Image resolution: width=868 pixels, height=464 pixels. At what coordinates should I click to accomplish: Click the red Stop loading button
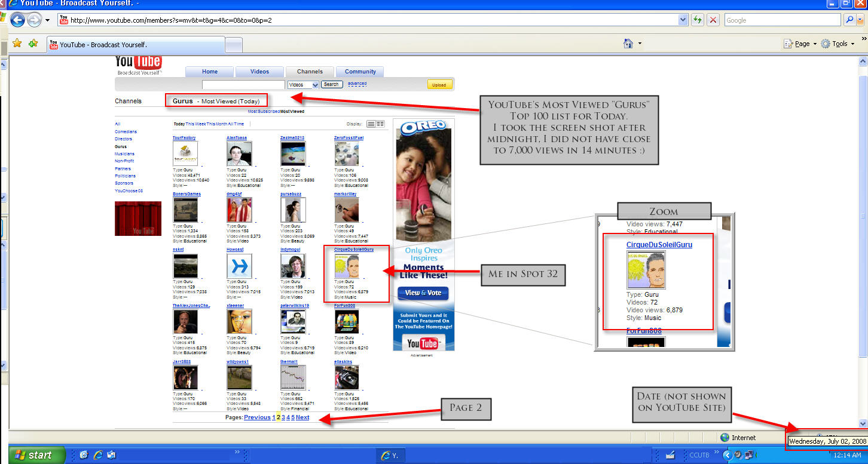tap(713, 20)
